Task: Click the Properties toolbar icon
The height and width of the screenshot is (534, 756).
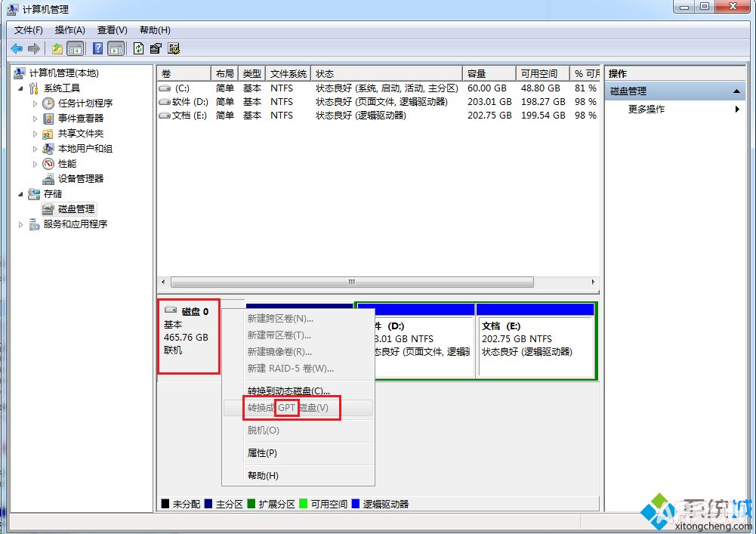Action: pyautogui.click(x=156, y=48)
